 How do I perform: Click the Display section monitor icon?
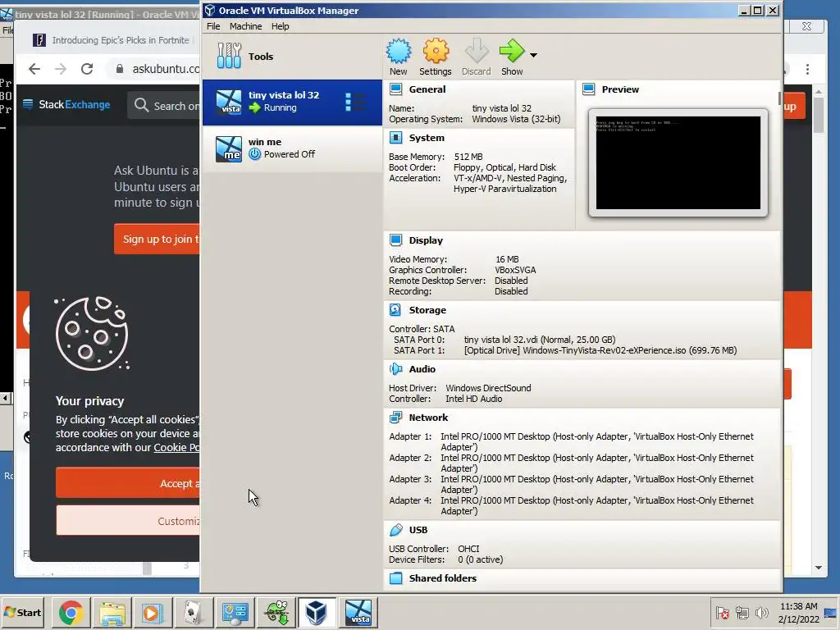(x=396, y=240)
